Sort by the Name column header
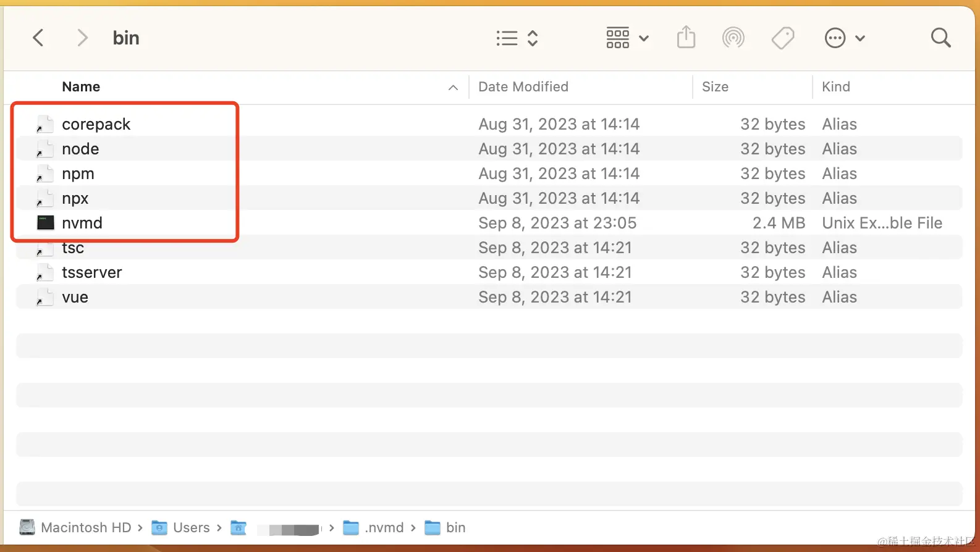The width and height of the screenshot is (980, 552). pyautogui.click(x=81, y=87)
